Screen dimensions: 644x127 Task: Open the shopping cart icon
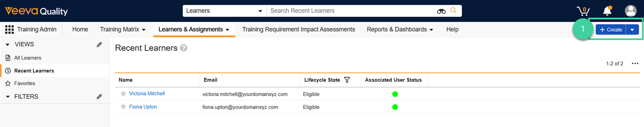pyautogui.click(x=583, y=11)
